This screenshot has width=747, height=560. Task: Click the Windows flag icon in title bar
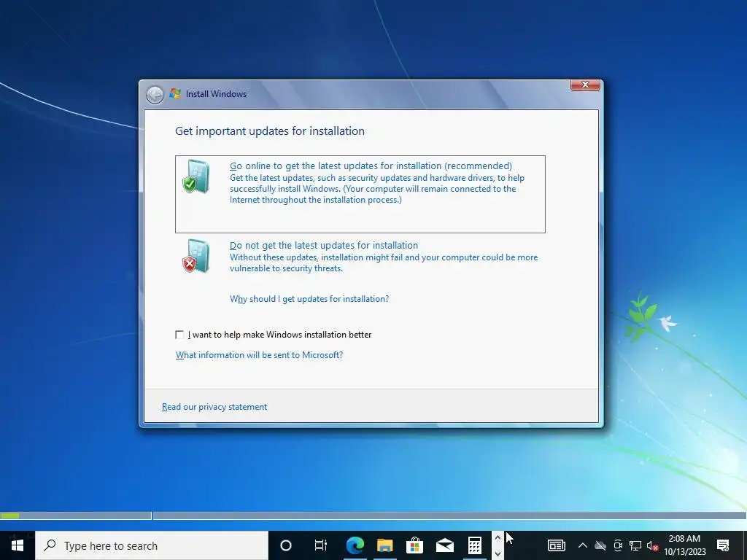coord(175,94)
